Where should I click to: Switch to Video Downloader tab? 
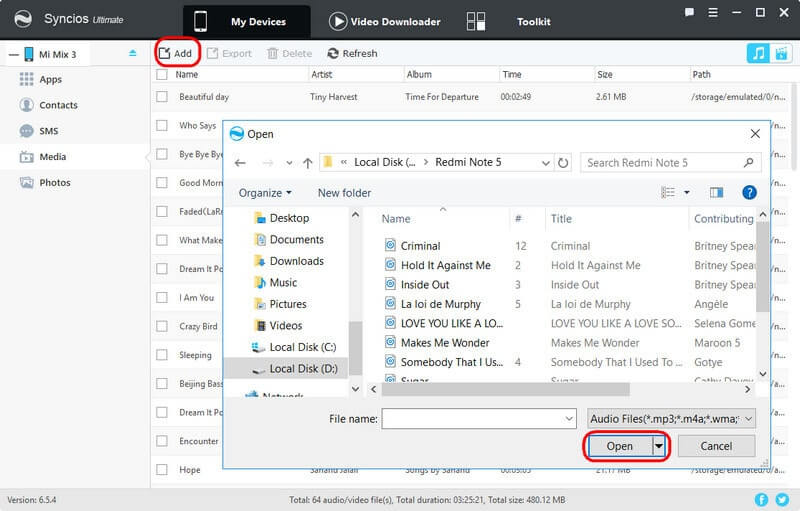385,21
